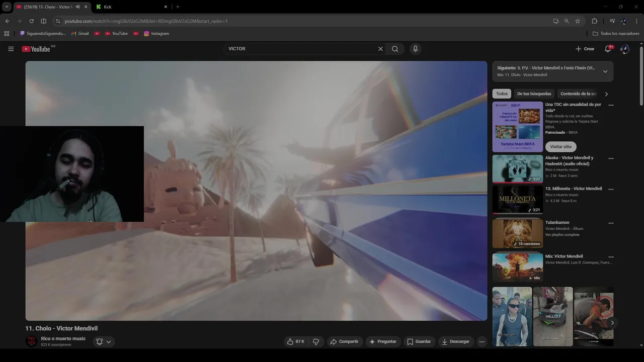This screenshot has width=644, height=362.
Task: Click Ver playlist completa link
Action: coord(562,235)
